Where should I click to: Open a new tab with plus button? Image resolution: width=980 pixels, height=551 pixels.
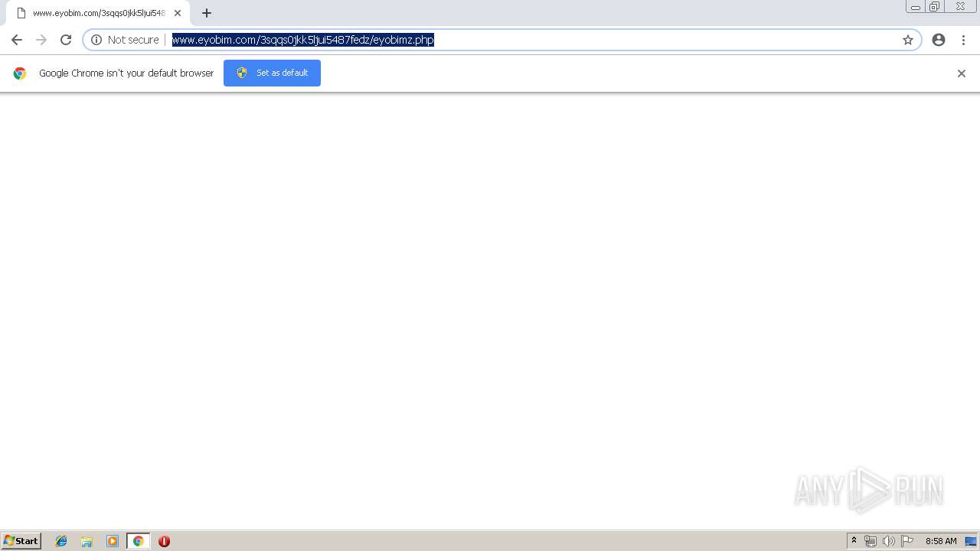pos(207,13)
